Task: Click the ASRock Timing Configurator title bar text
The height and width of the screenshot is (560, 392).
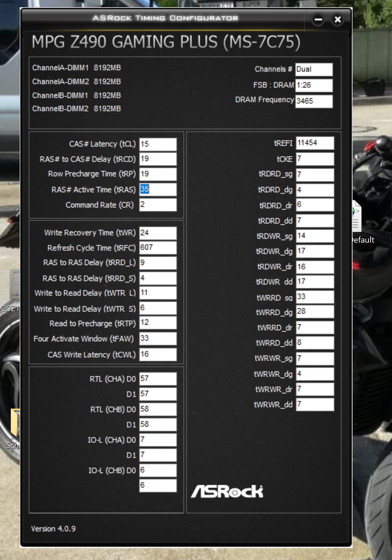Action: pyautogui.click(x=165, y=18)
